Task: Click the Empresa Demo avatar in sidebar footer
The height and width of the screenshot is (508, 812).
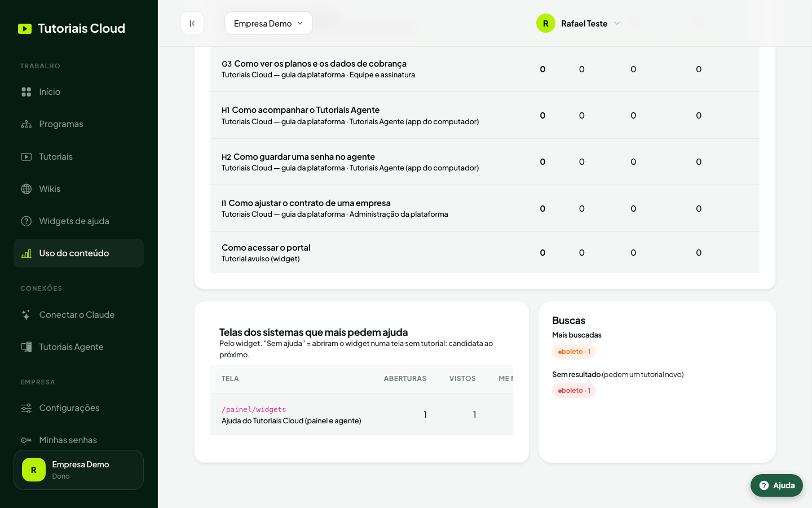Action: click(34, 470)
